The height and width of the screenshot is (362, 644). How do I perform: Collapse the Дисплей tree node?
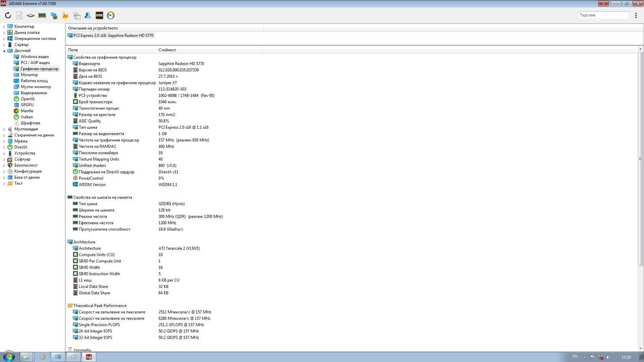[4, 51]
